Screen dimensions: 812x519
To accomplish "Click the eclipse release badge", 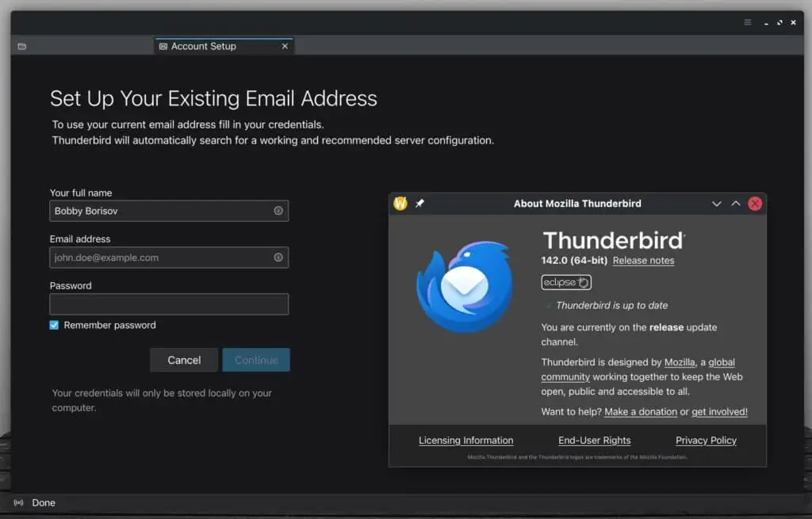I will point(566,282).
